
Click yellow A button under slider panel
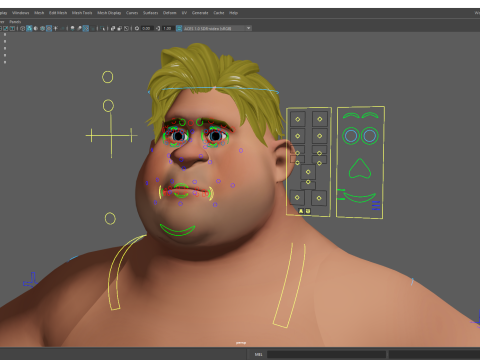[x=301, y=211]
